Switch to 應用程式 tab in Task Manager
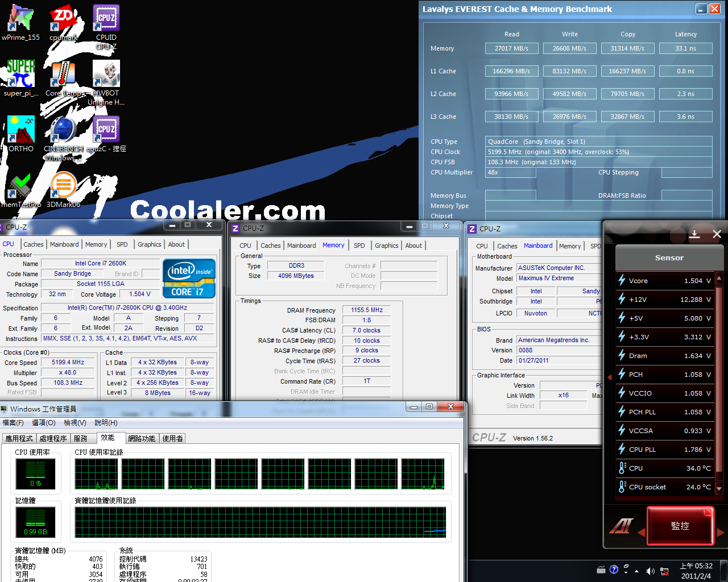The width and height of the screenshot is (728, 582). tap(19, 438)
